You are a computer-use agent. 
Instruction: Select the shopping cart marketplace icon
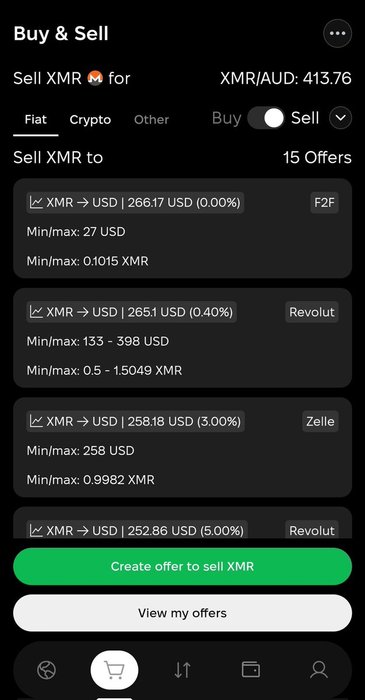114,670
